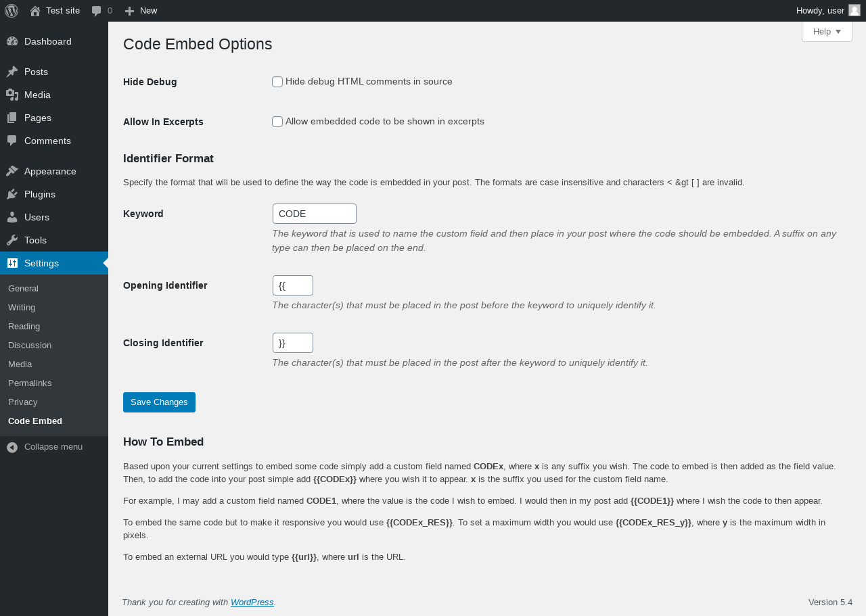Screen dimensions: 866x616
Task: Focus the Keyword input field
Action: coord(315,214)
